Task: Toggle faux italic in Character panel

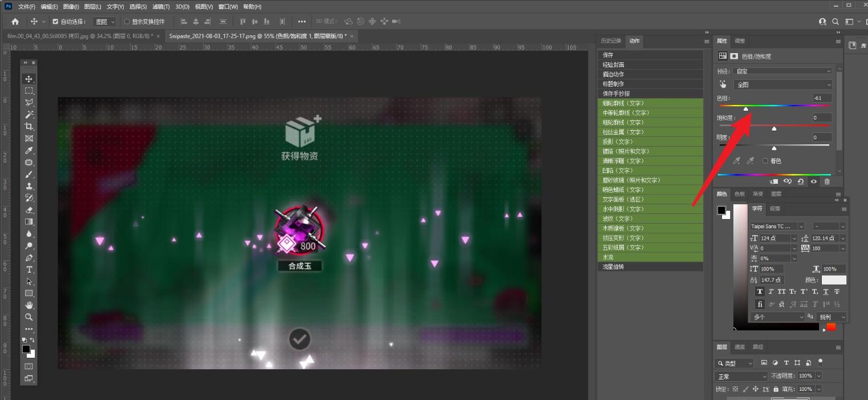Action: point(771,292)
